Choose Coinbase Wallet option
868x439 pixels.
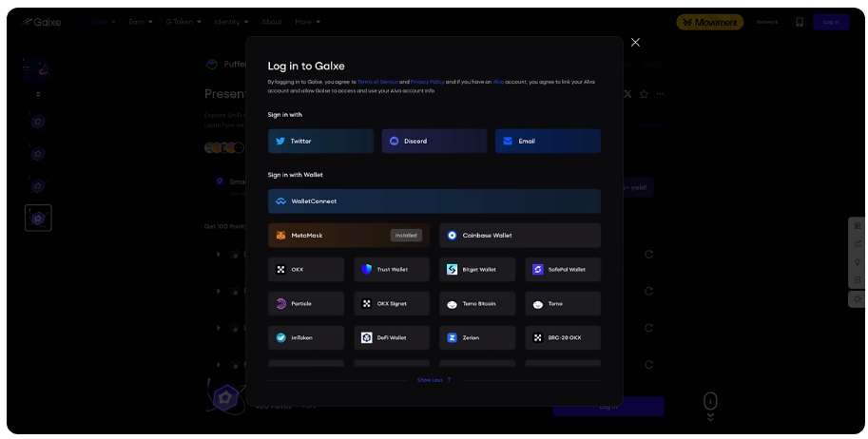(520, 236)
